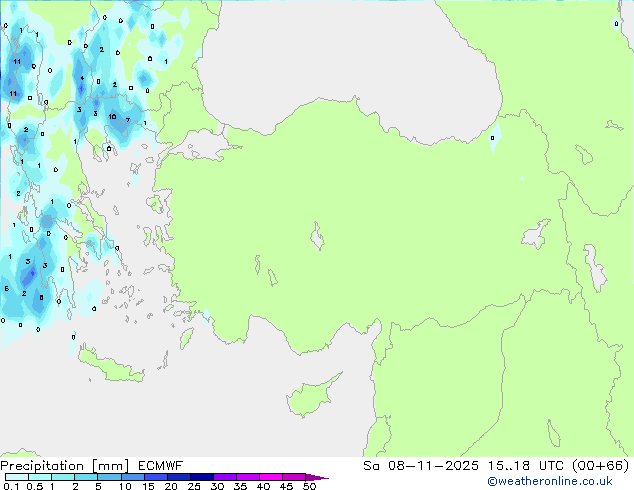Click the '35' legend scale label
Screen dimensions: 634x490
point(240,486)
